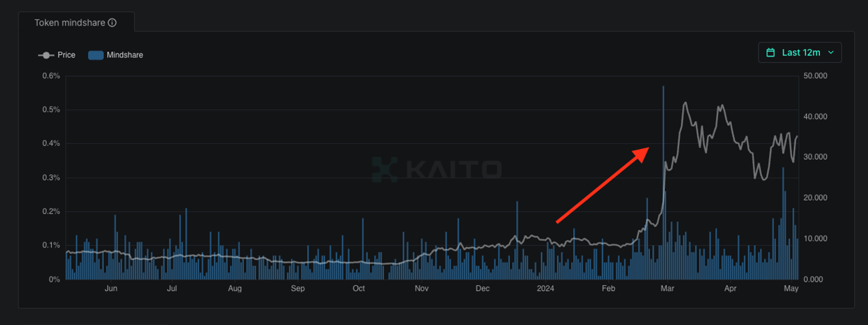
Task: Click the 0.5% left axis label
Action: [x=51, y=110]
